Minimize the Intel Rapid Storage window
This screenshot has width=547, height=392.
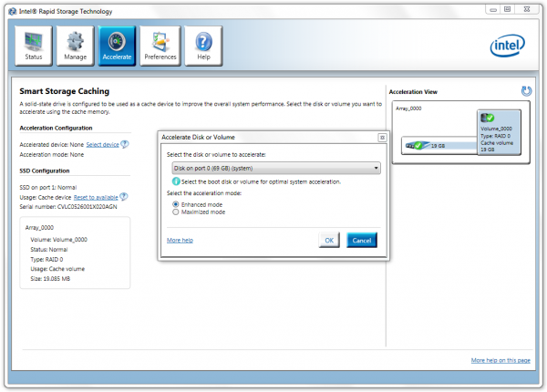[493, 9]
